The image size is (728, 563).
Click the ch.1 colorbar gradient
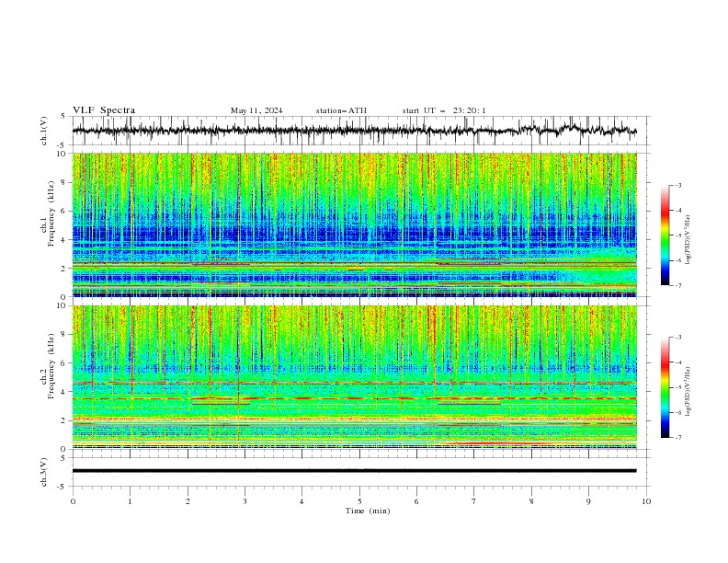[665, 236]
